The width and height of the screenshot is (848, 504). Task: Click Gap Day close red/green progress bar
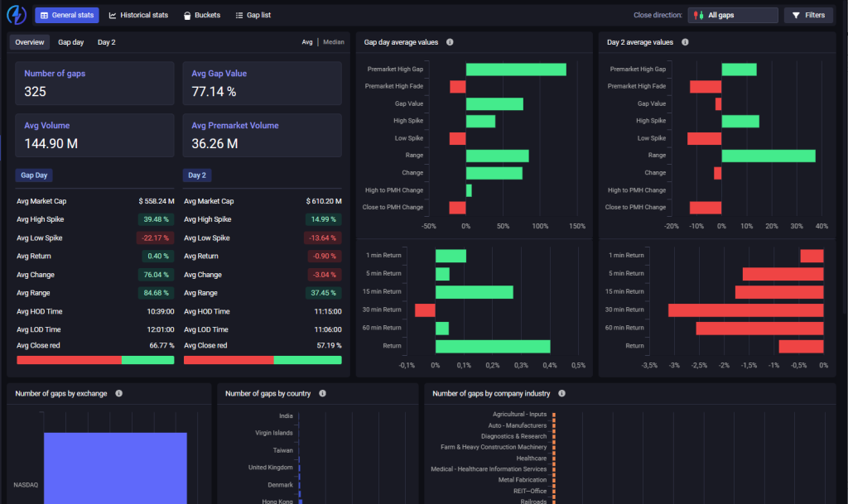[x=95, y=360]
